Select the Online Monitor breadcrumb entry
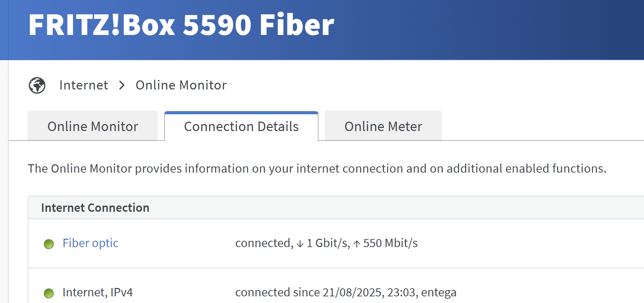Screen dimensions: 644x303 pyautogui.click(x=181, y=85)
